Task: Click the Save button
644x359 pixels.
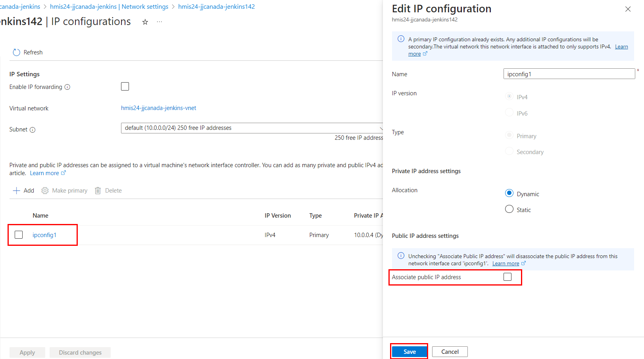Action: pyautogui.click(x=409, y=352)
